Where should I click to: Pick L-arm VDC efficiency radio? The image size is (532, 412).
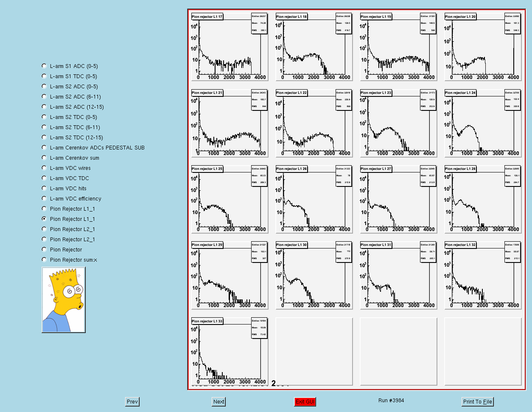[x=44, y=198]
